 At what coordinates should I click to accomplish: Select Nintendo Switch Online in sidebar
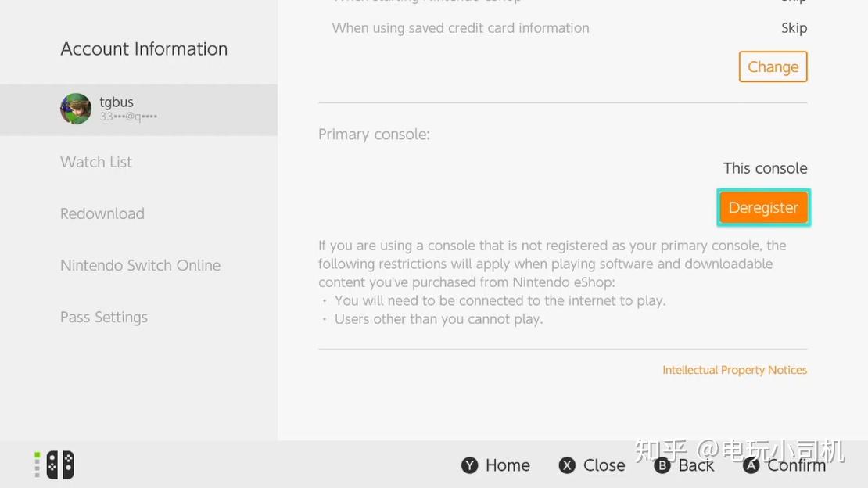coord(141,265)
